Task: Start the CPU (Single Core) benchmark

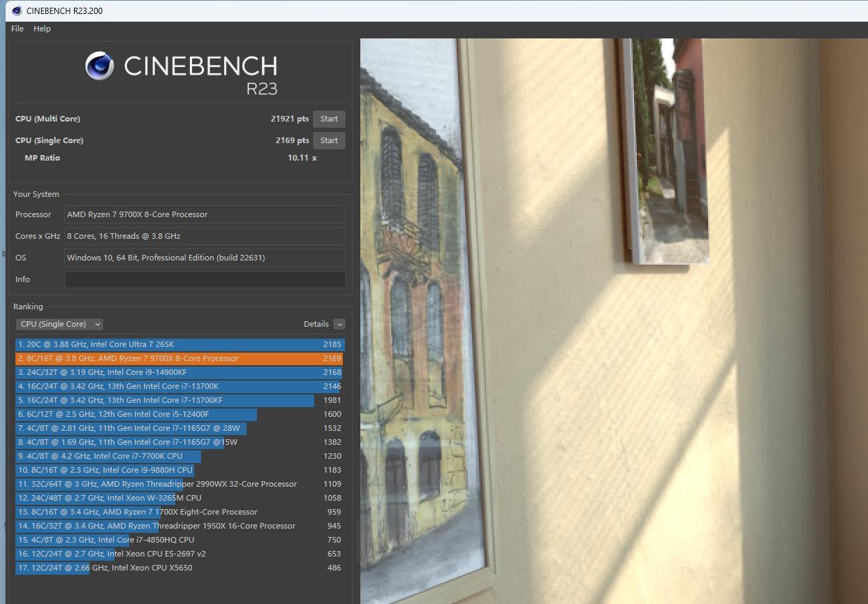Action: tap(329, 140)
